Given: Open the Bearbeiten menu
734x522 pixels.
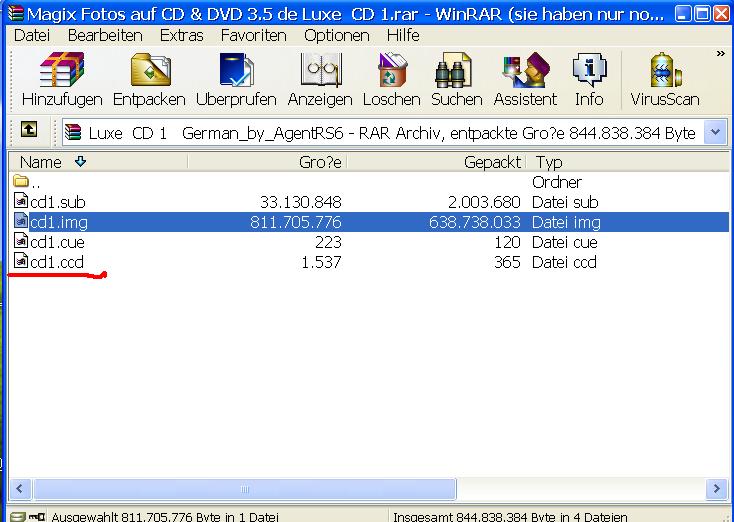Looking at the screenshot, I should pos(105,36).
